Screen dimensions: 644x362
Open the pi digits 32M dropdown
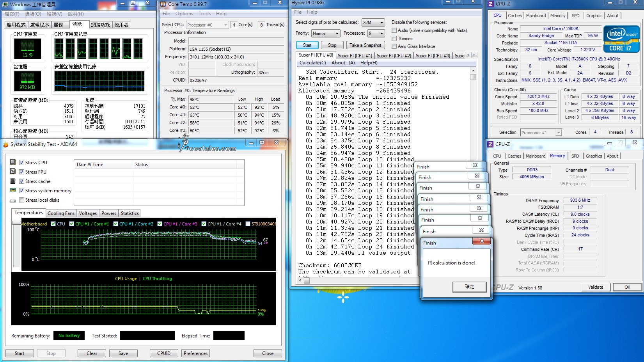[x=373, y=23]
